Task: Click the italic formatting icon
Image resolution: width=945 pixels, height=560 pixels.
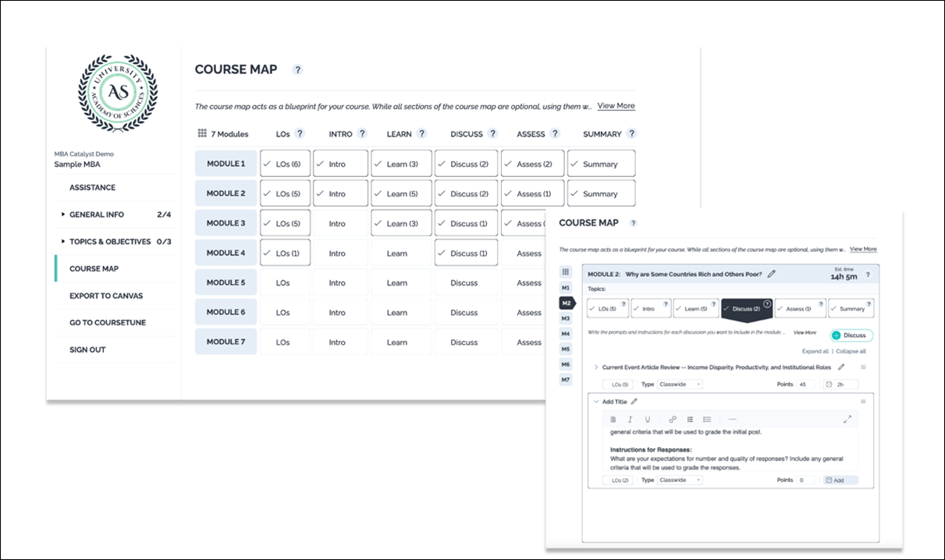Action: [x=630, y=420]
